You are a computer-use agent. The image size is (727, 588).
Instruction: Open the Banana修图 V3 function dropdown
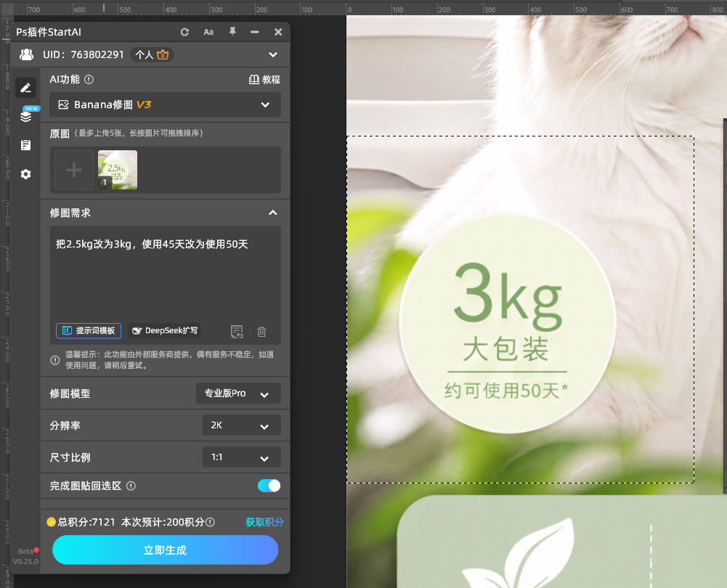point(165,105)
